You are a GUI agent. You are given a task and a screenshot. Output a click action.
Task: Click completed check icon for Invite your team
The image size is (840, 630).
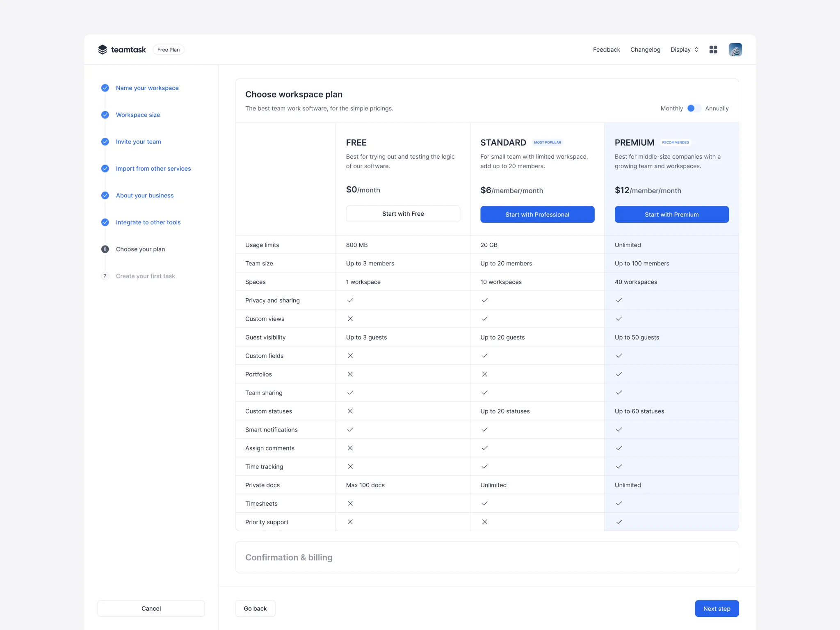point(105,142)
